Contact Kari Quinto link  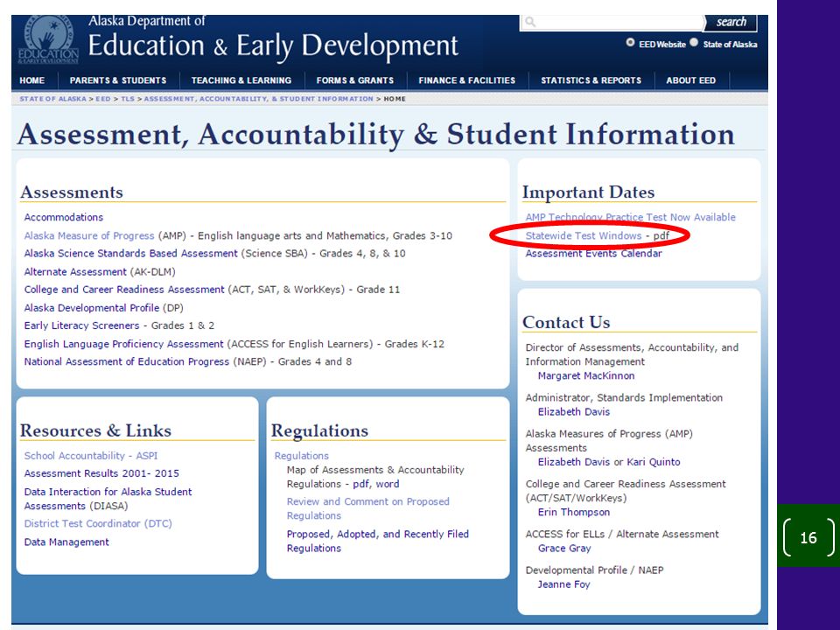pyautogui.click(x=654, y=462)
